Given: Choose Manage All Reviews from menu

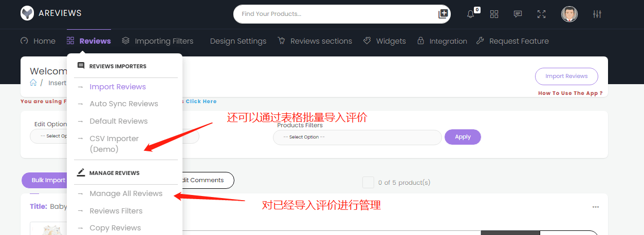Looking at the screenshot, I should pyautogui.click(x=125, y=193).
